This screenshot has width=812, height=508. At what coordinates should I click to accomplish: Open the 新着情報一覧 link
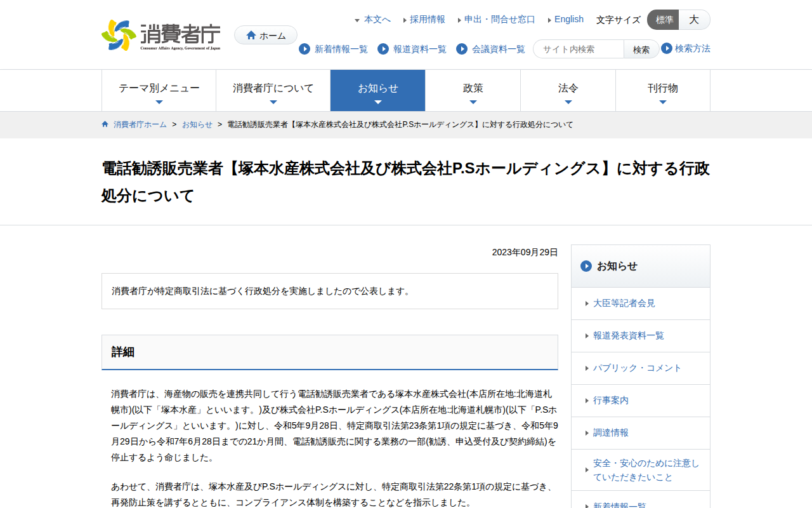[341, 49]
